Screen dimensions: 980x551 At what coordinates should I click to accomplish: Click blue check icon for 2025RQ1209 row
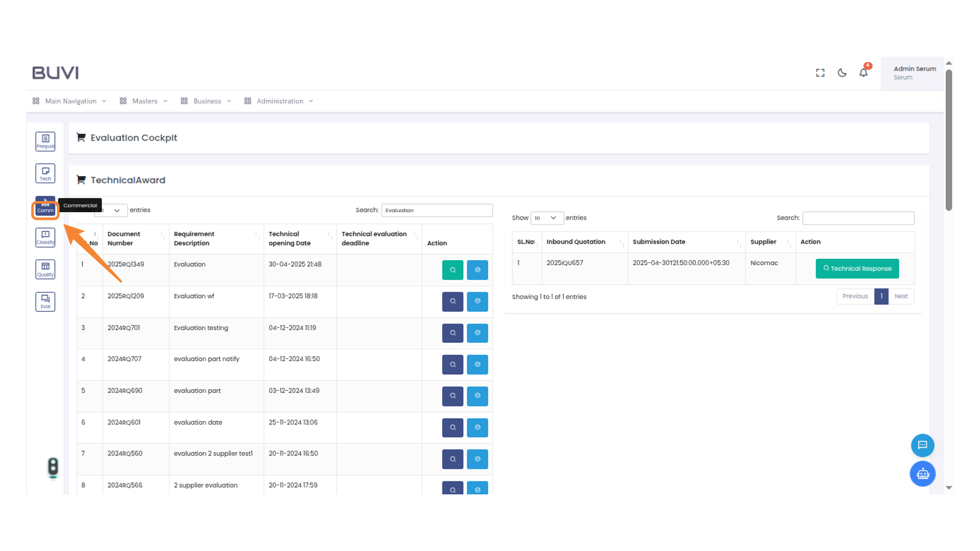point(477,302)
